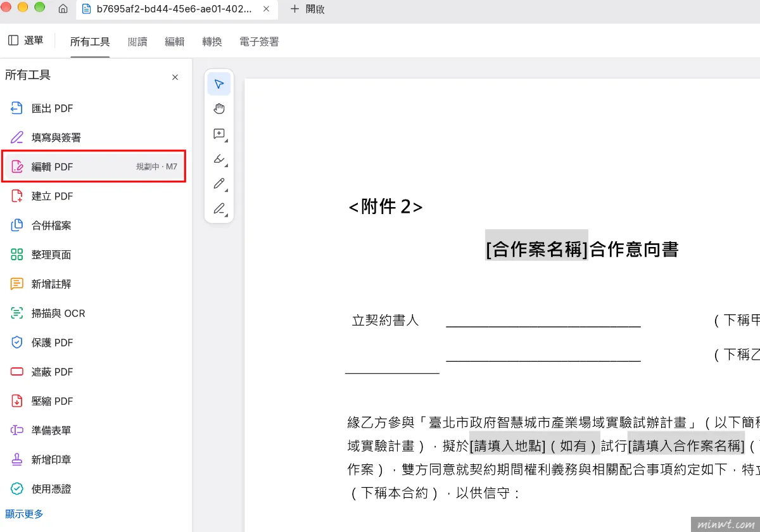Click the 填寫與簽署 pen icon

click(x=17, y=137)
